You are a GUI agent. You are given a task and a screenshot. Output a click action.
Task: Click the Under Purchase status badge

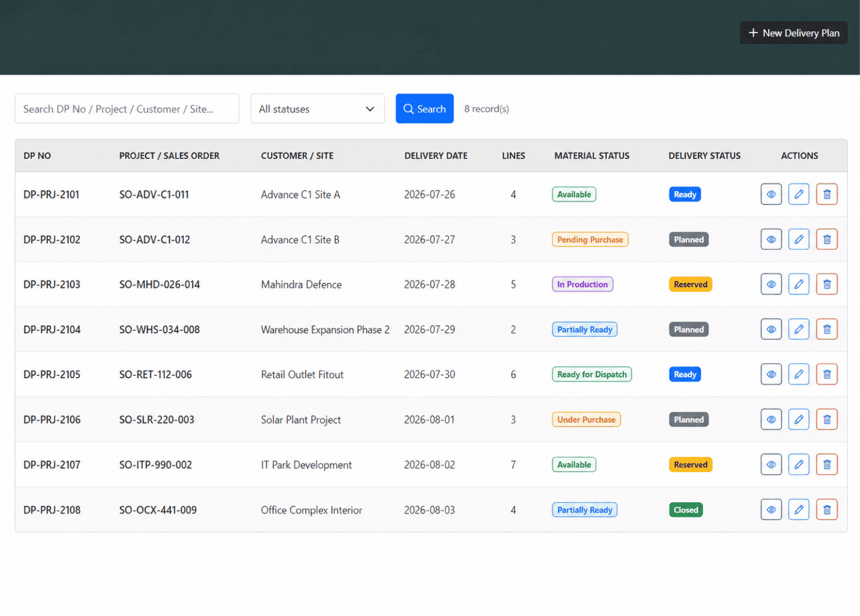[586, 419]
